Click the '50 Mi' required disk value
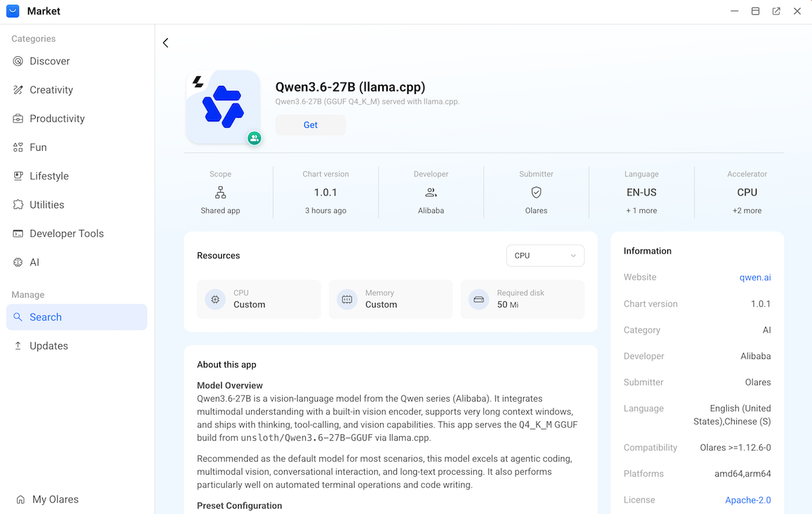The height and width of the screenshot is (514, 812). [x=507, y=304]
